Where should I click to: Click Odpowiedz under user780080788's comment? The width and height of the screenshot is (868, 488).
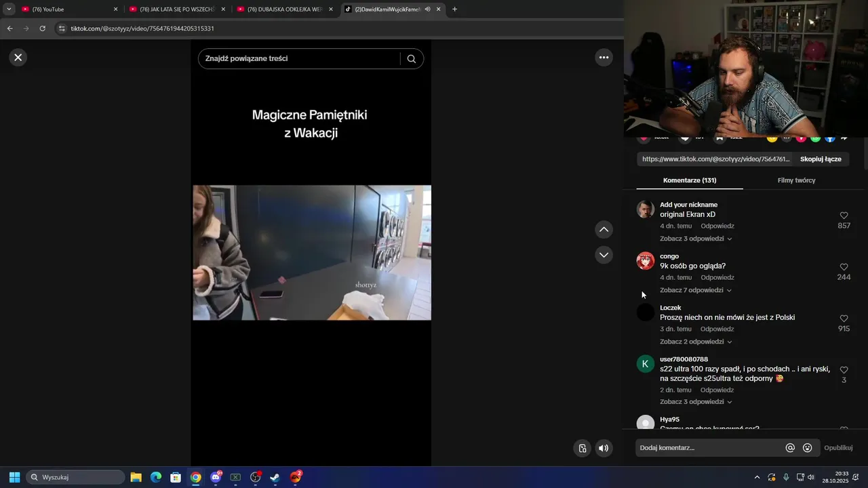pos(717,390)
